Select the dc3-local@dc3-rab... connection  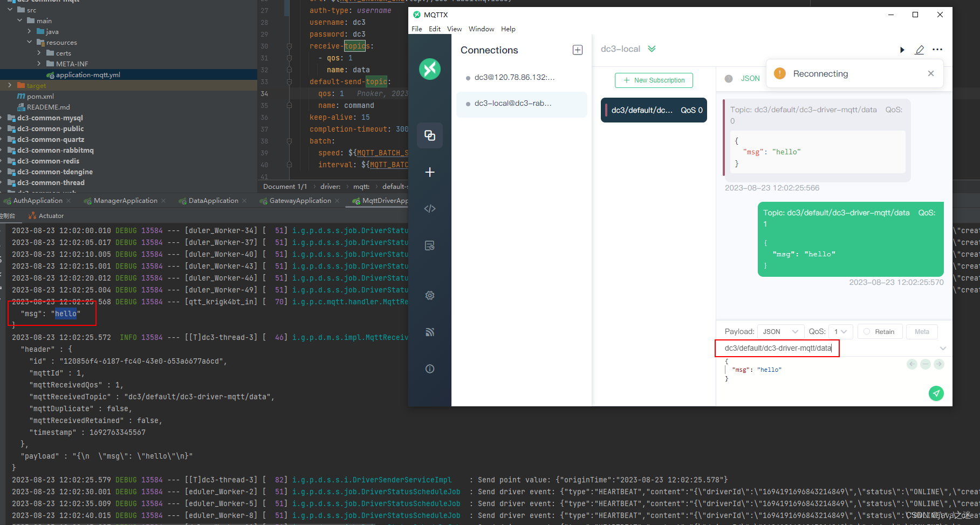pyautogui.click(x=522, y=104)
